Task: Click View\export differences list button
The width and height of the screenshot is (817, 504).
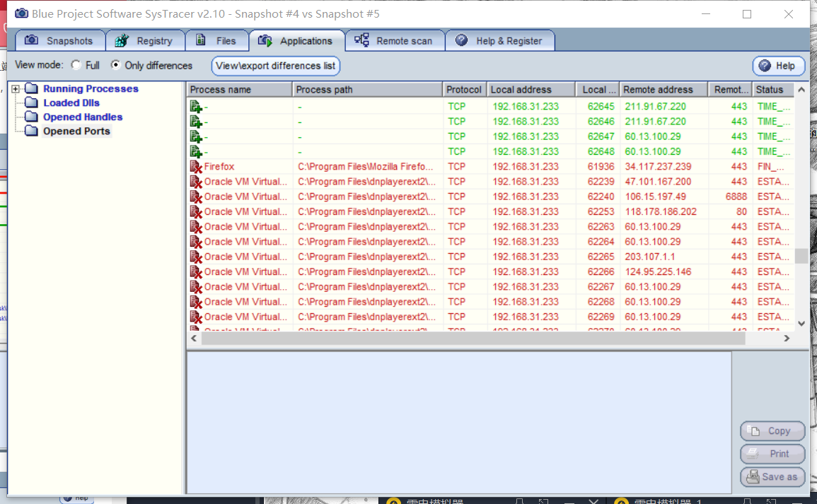Action: point(276,66)
